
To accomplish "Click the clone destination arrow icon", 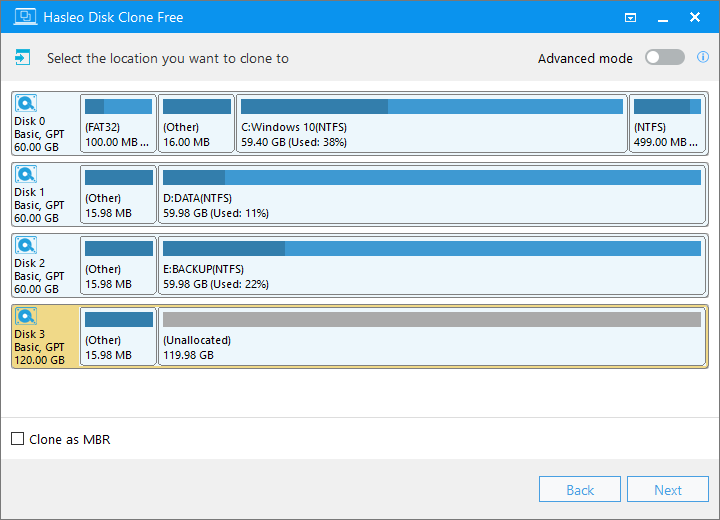I will [22, 58].
